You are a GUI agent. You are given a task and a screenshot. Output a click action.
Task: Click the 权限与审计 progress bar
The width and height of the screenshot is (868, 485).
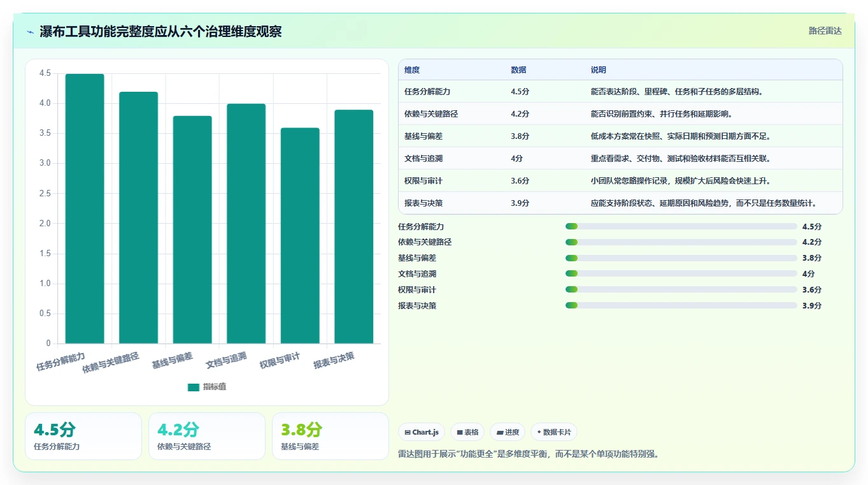(x=681, y=290)
